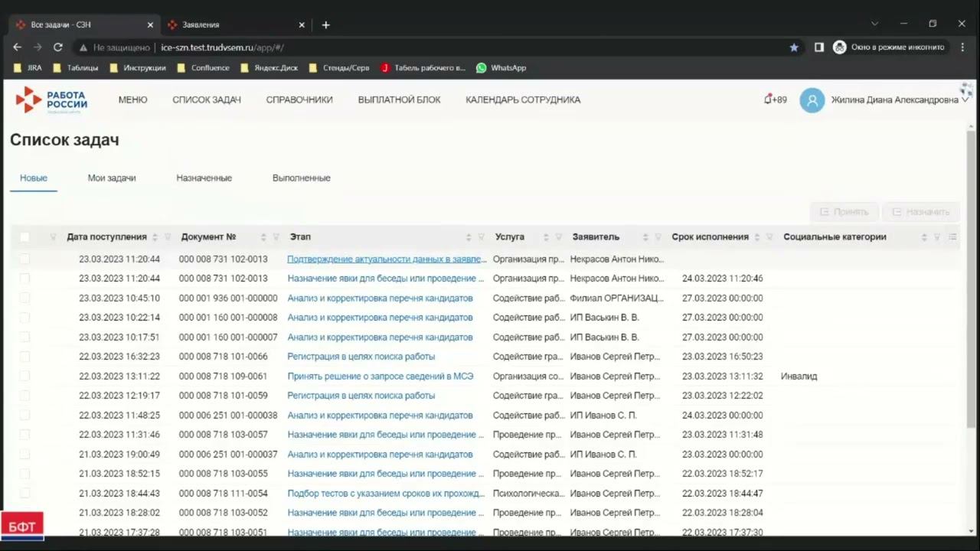Open МЕНЮ in top navigation
980x551 pixels.
(x=132, y=99)
